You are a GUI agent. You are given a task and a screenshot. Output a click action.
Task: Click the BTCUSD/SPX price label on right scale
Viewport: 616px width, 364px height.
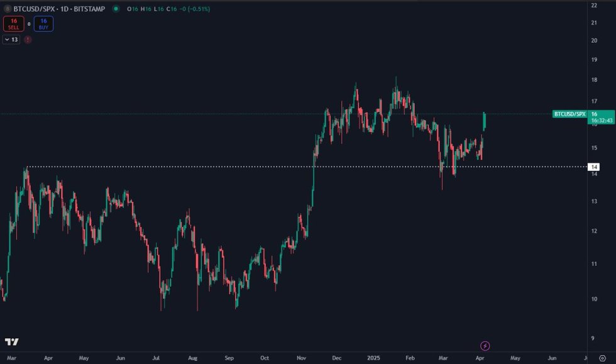pos(569,114)
